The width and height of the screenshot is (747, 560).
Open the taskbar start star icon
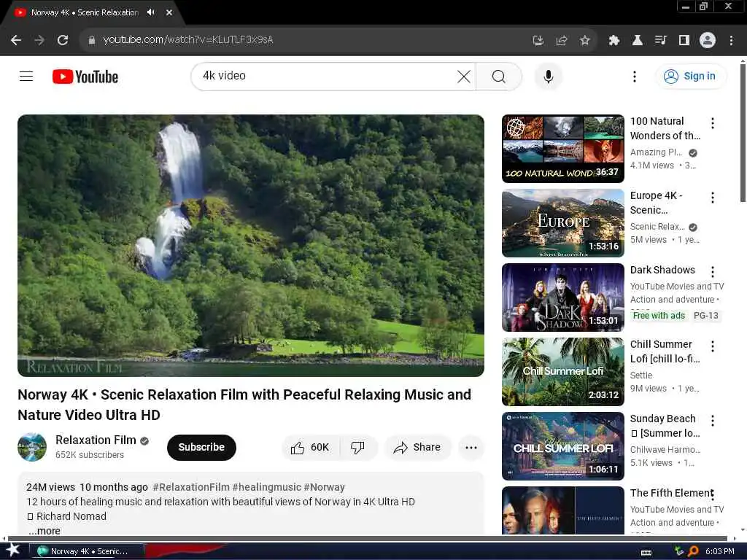(12, 551)
